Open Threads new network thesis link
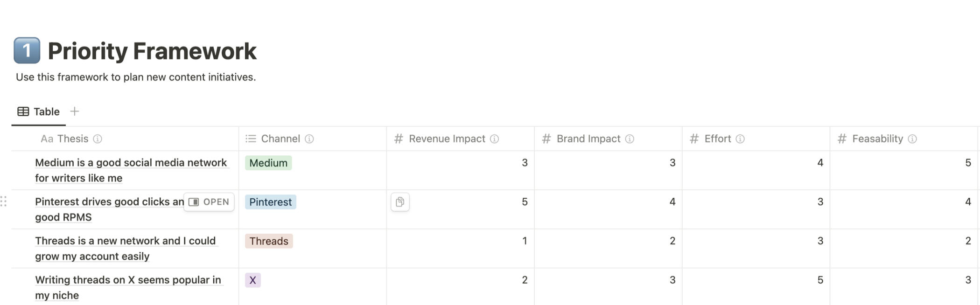The height and width of the screenshot is (305, 980). click(x=125, y=241)
